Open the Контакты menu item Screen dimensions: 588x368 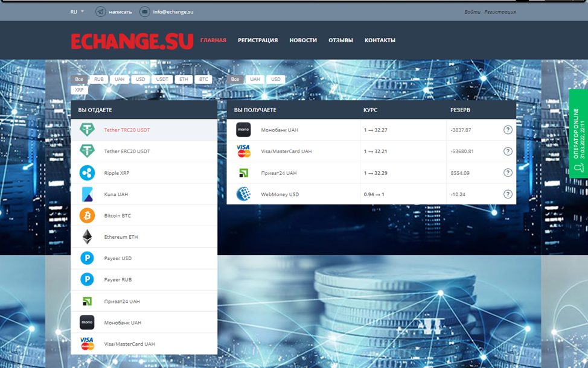(x=380, y=40)
